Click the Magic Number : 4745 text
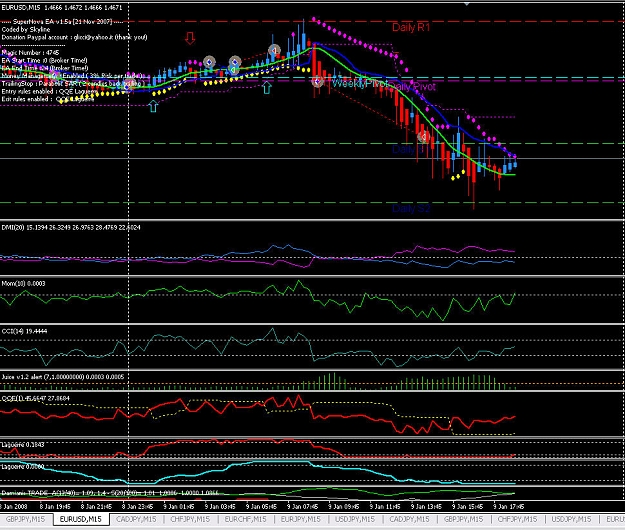The height and width of the screenshot is (530, 625). [30, 53]
